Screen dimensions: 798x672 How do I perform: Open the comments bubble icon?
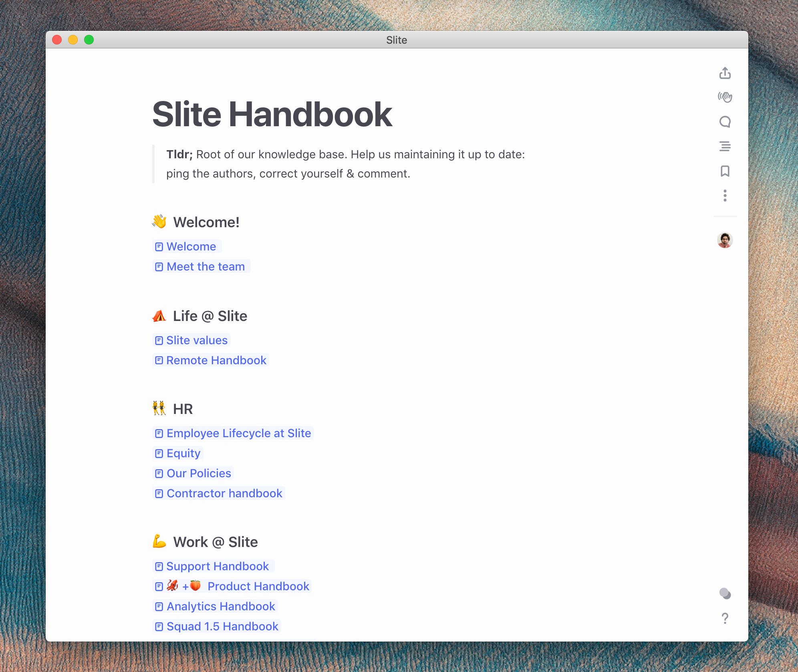pyautogui.click(x=725, y=122)
